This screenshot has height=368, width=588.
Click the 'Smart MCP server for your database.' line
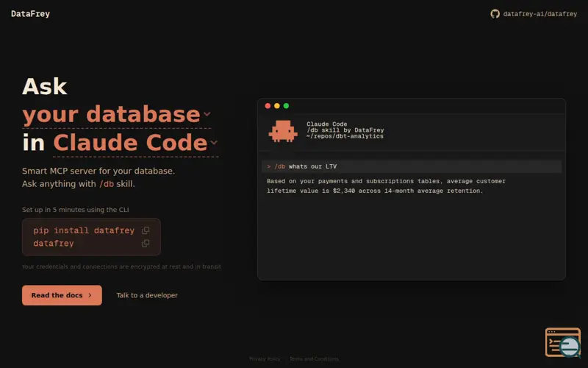pyautogui.click(x=98, y=171)
